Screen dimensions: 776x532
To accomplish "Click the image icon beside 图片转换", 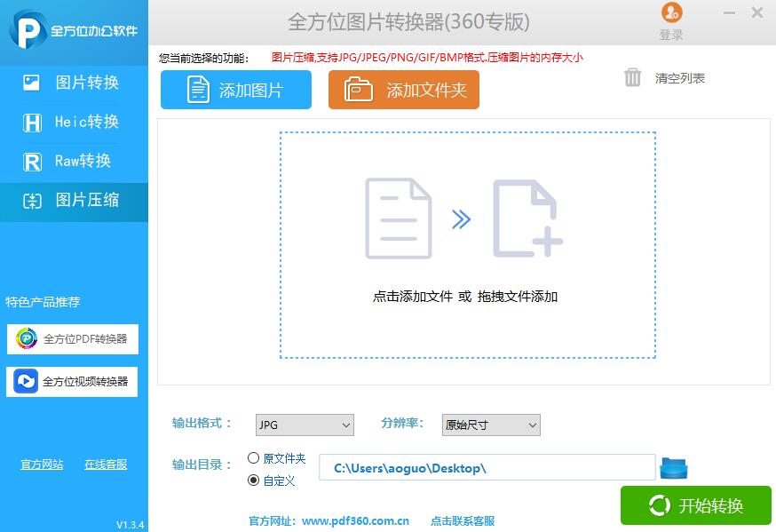I will (32, 82).
